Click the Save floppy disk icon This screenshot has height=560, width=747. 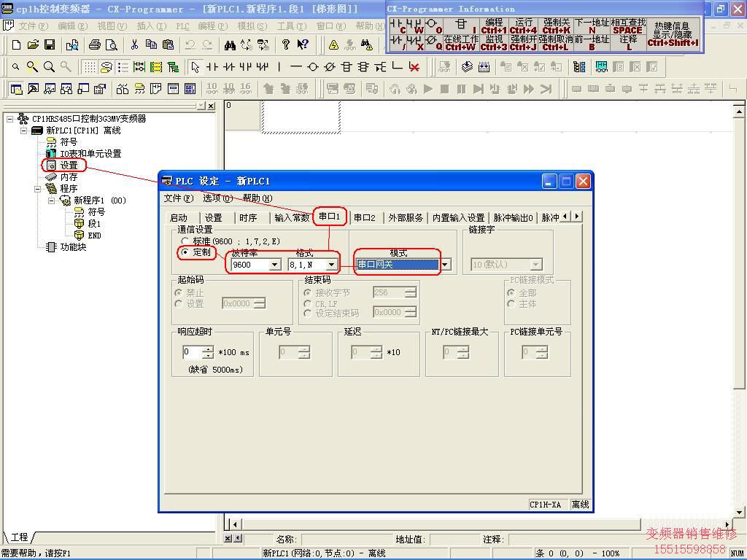50,45
